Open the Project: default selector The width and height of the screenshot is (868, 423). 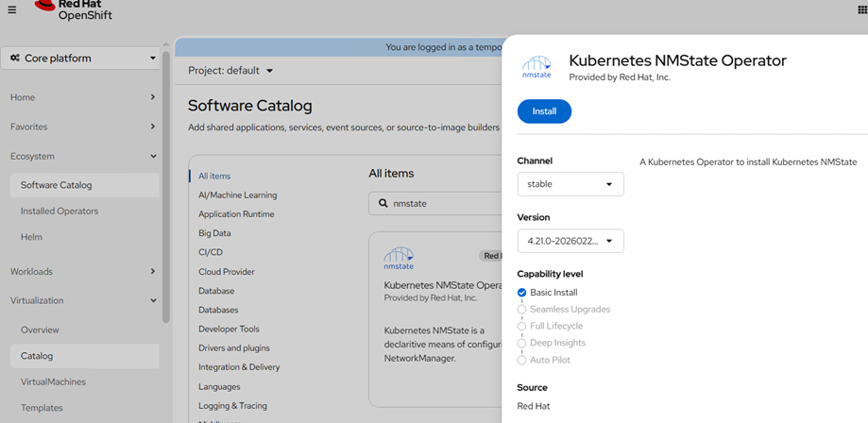point(230,71)
